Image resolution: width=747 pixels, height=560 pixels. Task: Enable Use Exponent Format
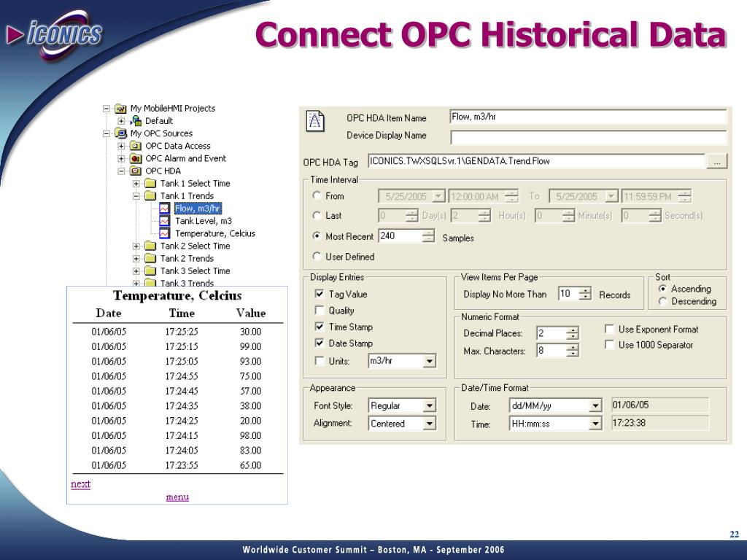(609, 329)
